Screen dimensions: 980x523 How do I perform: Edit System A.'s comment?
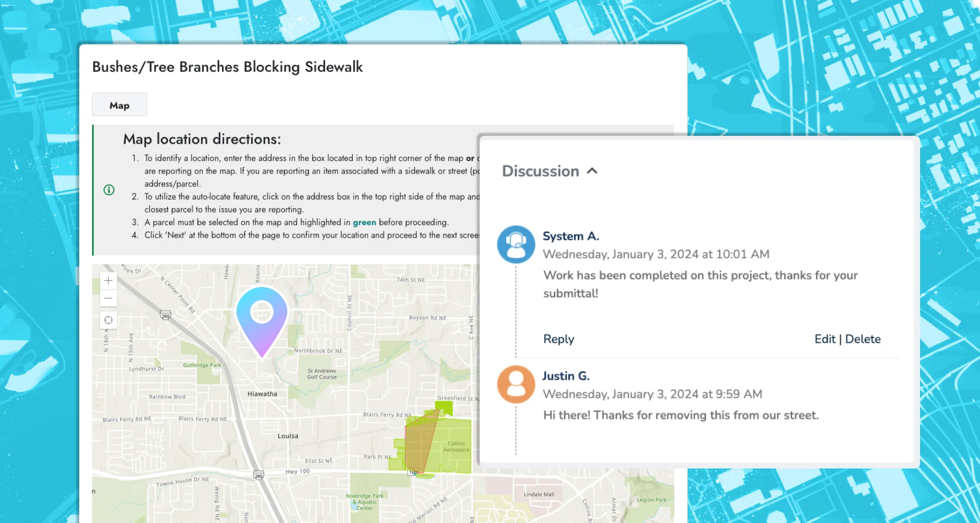(824, 339)
